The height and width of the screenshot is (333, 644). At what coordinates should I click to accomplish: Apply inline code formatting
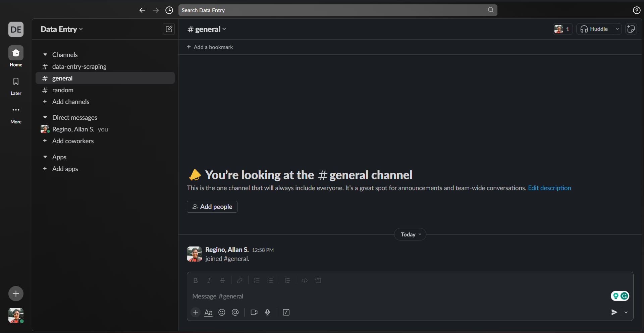[x=305, y=281]
